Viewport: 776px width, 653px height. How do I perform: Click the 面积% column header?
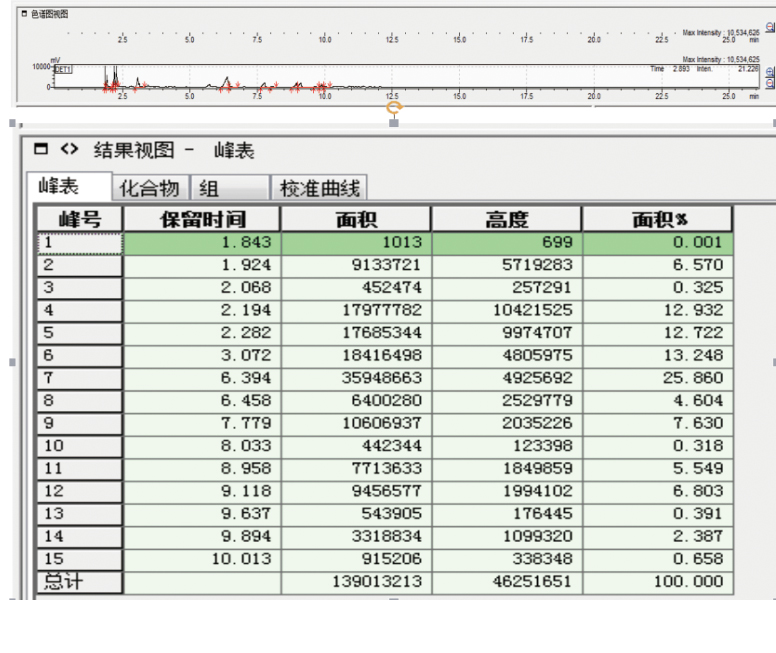658,220
